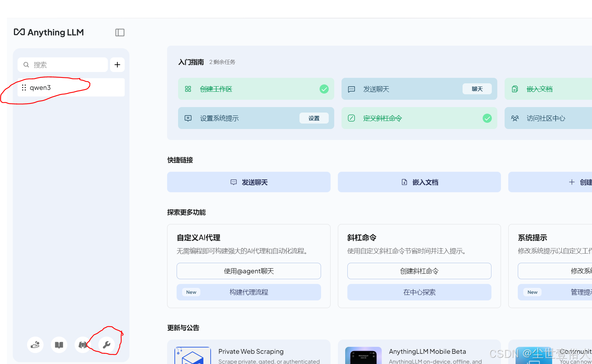Click the 发送聊天 chat bubble icon in the guide
The image size is (592, 364).
tap(351, 89)
